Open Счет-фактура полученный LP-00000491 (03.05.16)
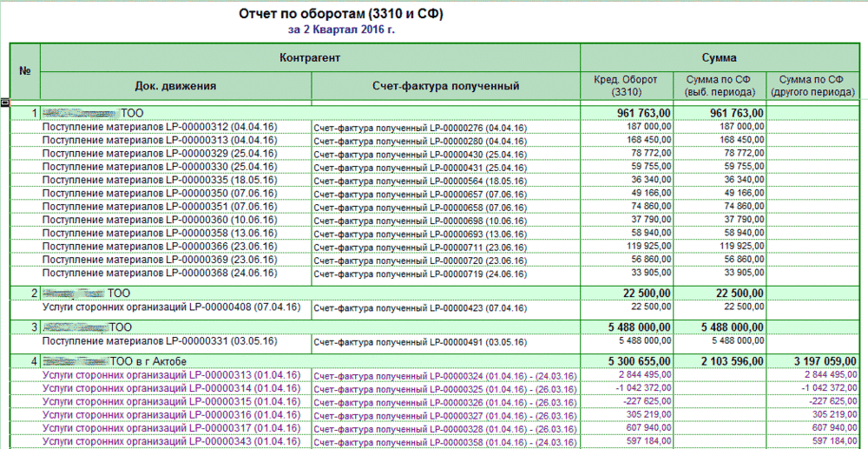The height and width of the screenshot is (449, 868). pos(420,341)
